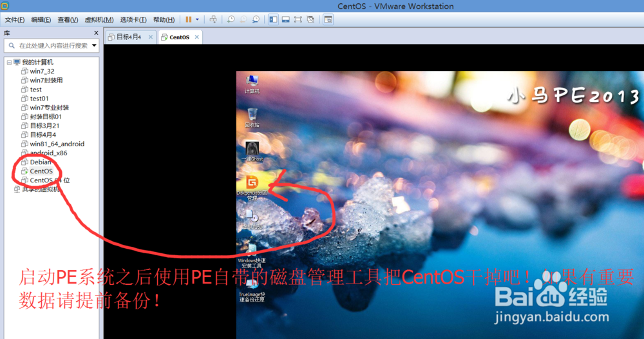This screenshot has height=339, width=644.
Task: Select the win7_32 virtual machine
Action: [42, 72]
